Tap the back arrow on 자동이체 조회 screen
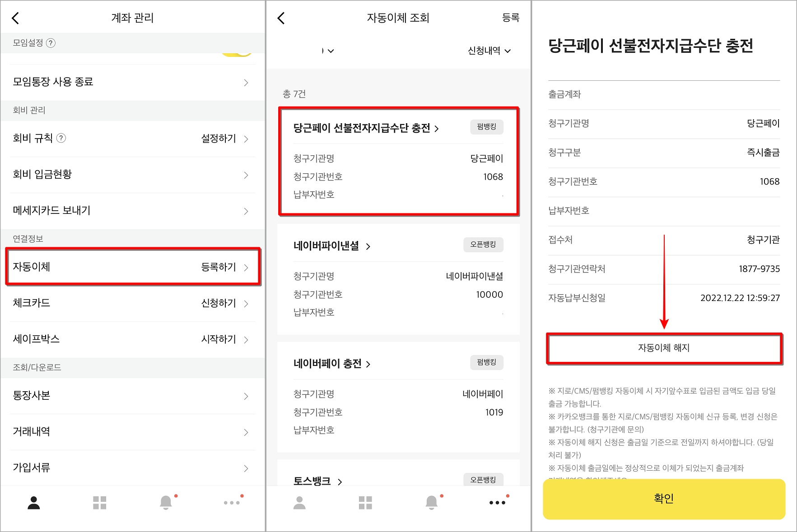This screenshot has height=532, width=797. pos(281,18)
